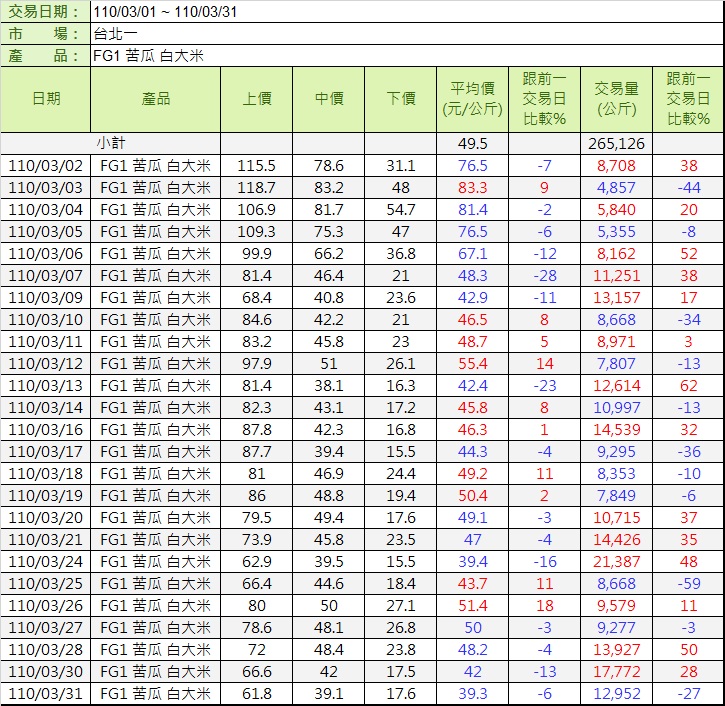Select the subtotal average price 49.5
This screenshot has height=706, width=725.
pyautogui.click(x=472, y=144)
